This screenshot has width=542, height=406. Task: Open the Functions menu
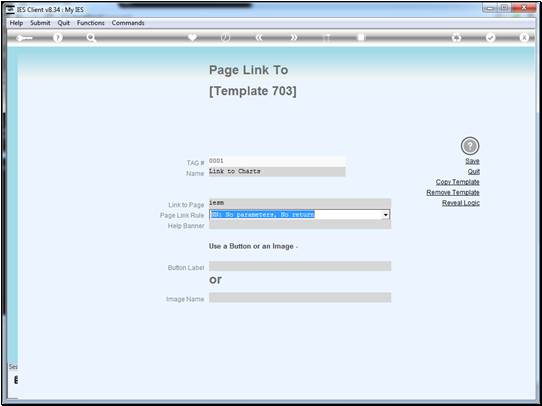click(91, 23)
